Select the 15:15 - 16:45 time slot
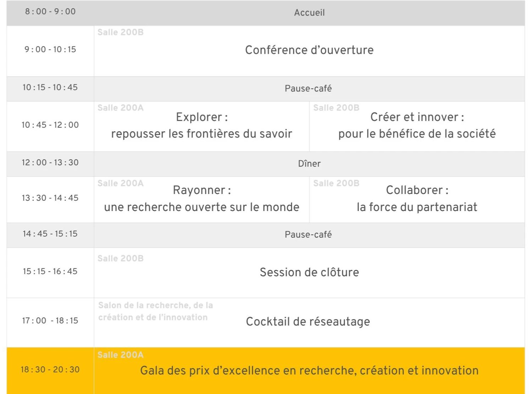532x394 pixels. coord(50,271)
